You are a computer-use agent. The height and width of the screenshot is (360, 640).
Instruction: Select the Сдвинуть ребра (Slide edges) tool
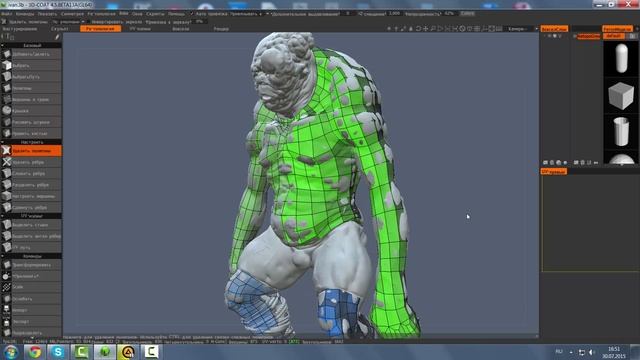pos(31,207)
